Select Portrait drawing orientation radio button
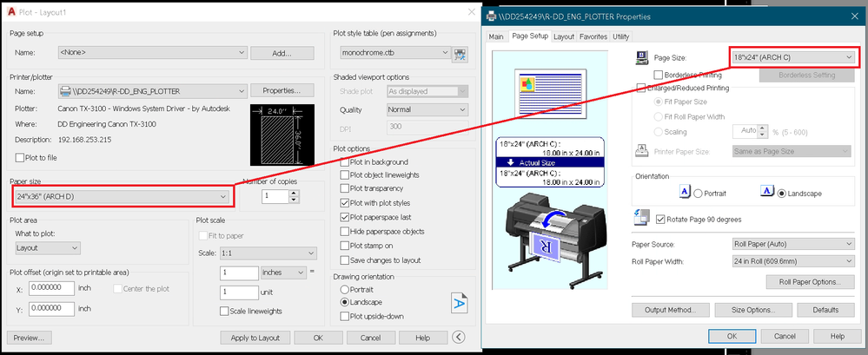The height and width of the screenshot is (355, 868). point(345,288)
